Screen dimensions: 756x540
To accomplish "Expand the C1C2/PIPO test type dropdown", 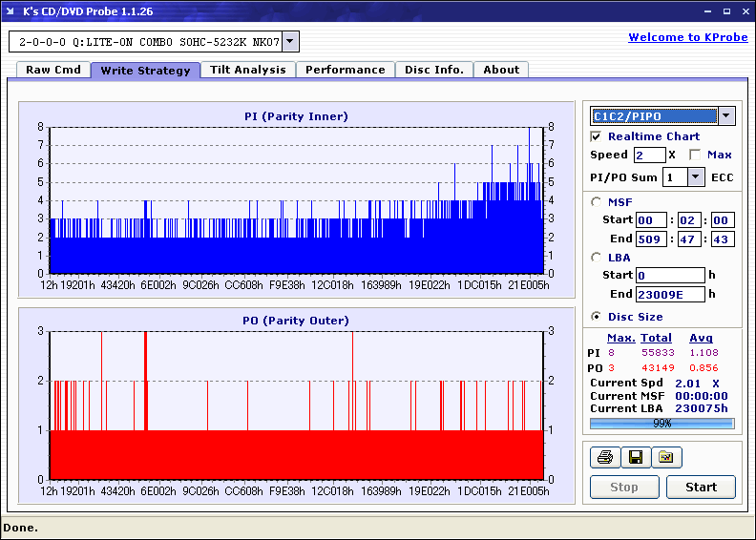I will [x=726, y=116].
